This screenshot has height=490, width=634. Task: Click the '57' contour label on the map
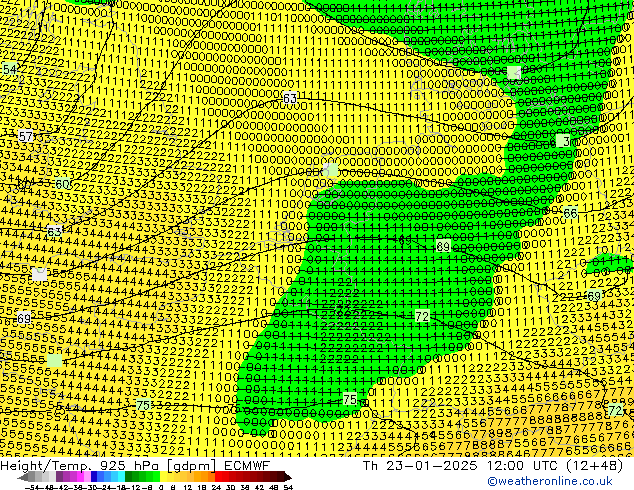point(26,136)
